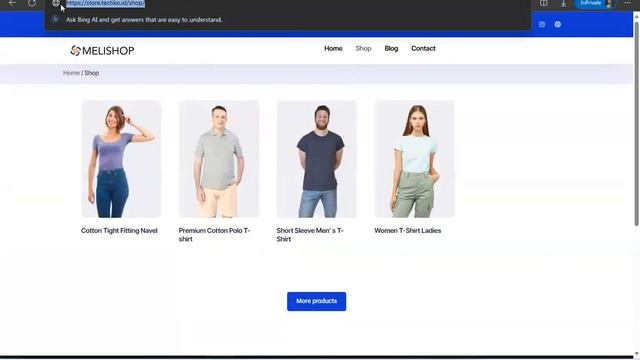Open the browser three-dot menu
The width and height of the screenshot is (640, 360).
627,3
